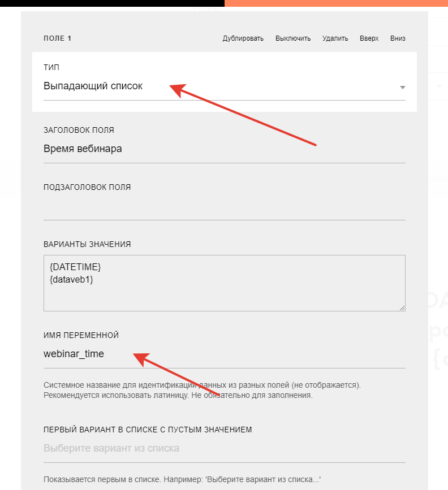Place the cursor on the {dataveb1} option line
Image resolution: width=448 pixels, height=490 pixels.
click(x=71, y=278)
